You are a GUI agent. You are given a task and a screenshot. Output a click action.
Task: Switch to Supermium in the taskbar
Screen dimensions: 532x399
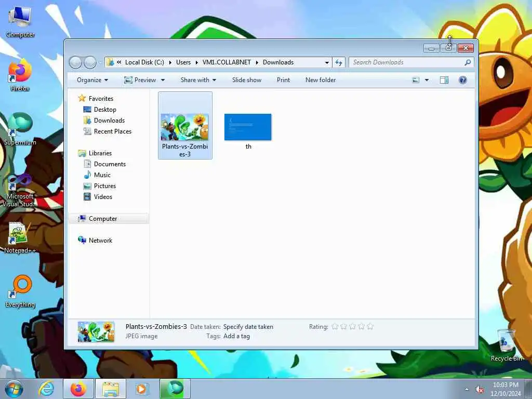(175, 389)
